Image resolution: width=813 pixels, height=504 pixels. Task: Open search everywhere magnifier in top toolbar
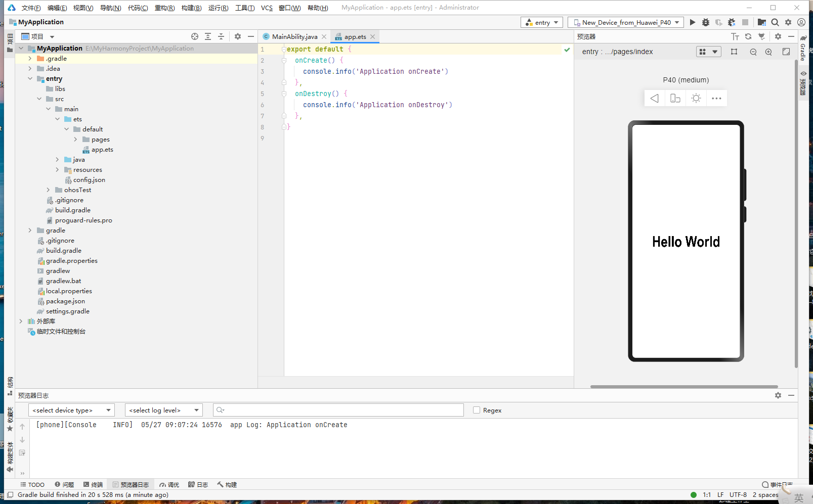click(775, 22)
